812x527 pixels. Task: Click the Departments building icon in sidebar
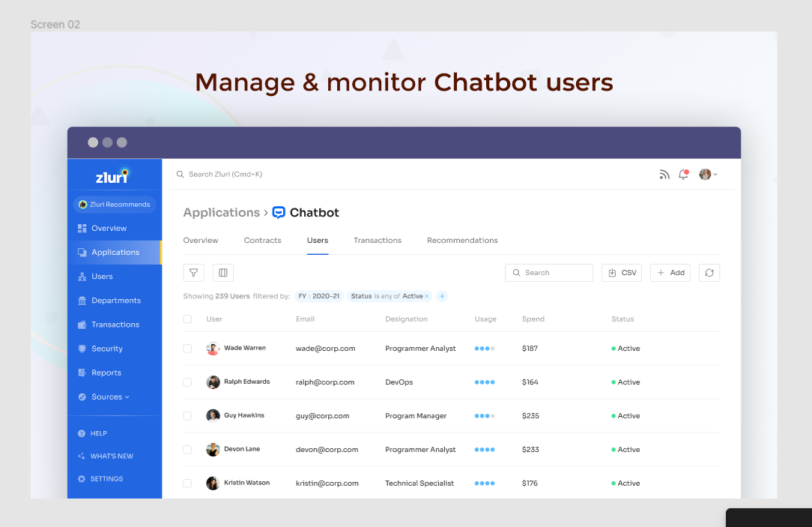point(82,301)
